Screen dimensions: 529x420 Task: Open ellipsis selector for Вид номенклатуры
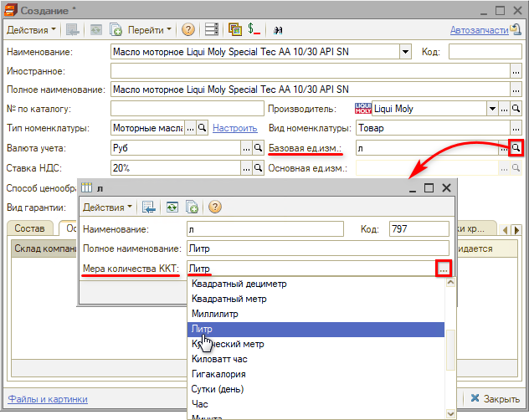coord(516,128)
